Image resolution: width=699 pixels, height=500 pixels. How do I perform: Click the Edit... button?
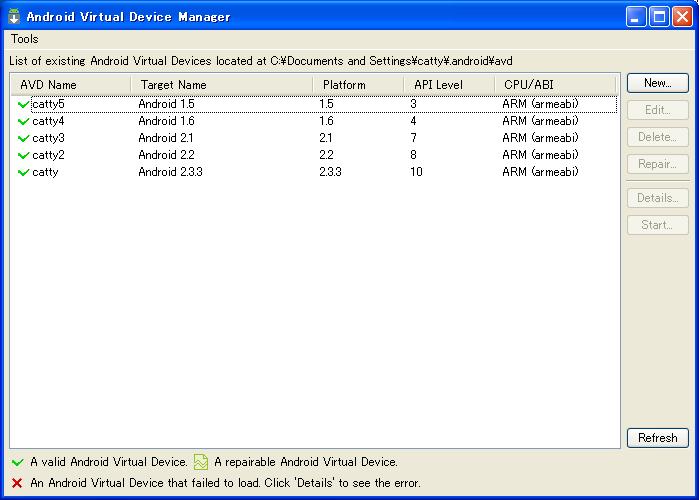coord(658,110)
